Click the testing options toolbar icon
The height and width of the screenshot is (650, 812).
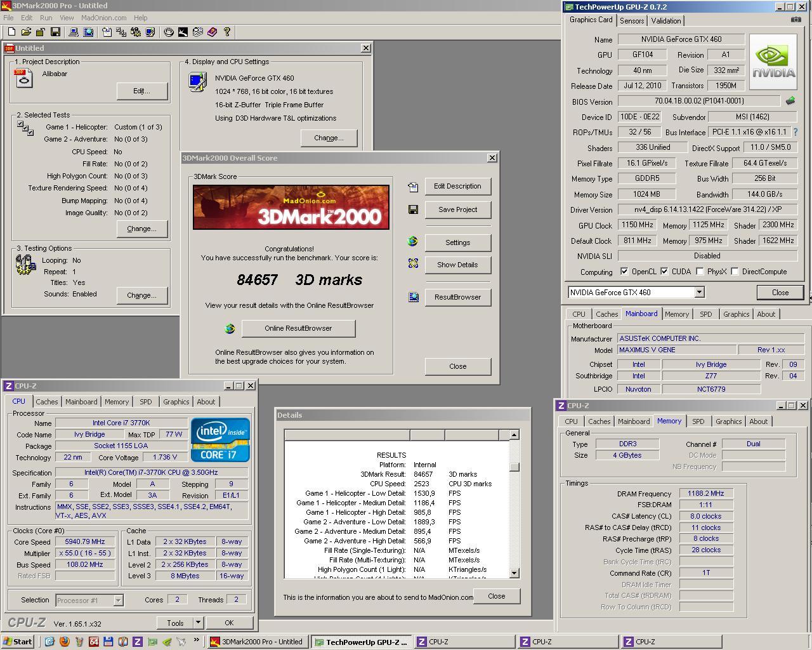[x=136, y=32]
